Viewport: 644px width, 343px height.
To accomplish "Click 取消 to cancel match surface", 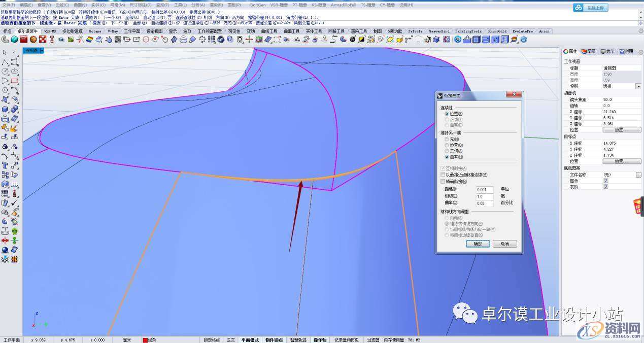I will [x=504, y=244].
